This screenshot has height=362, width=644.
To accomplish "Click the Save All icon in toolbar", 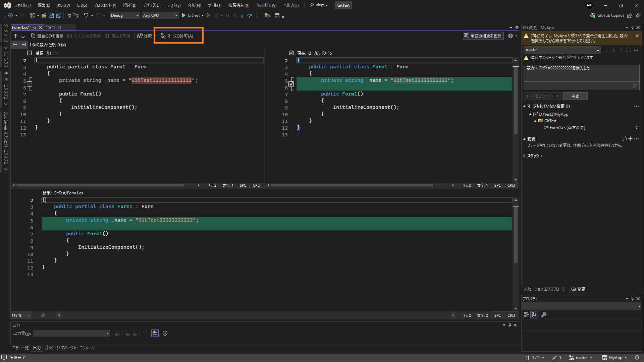I will pos(58,15).
